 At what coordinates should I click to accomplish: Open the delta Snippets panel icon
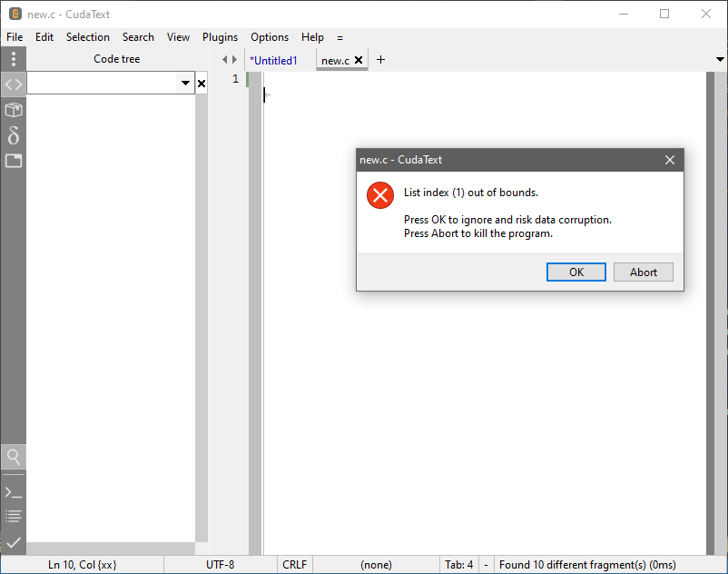point(14,135)
